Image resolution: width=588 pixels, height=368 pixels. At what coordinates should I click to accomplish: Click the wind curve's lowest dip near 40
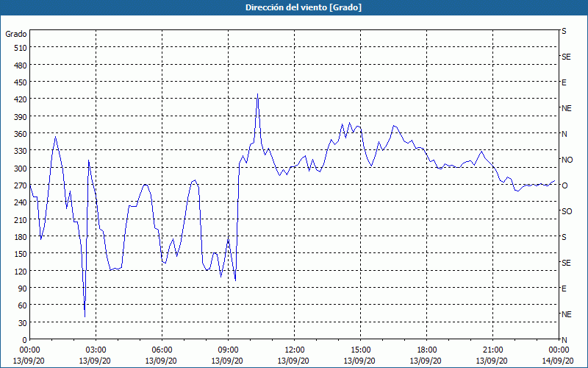point(85,316)
